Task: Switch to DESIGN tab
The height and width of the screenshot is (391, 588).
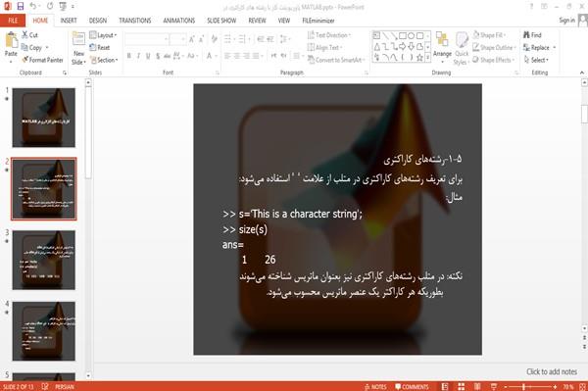Action: (x=98, y=21)
